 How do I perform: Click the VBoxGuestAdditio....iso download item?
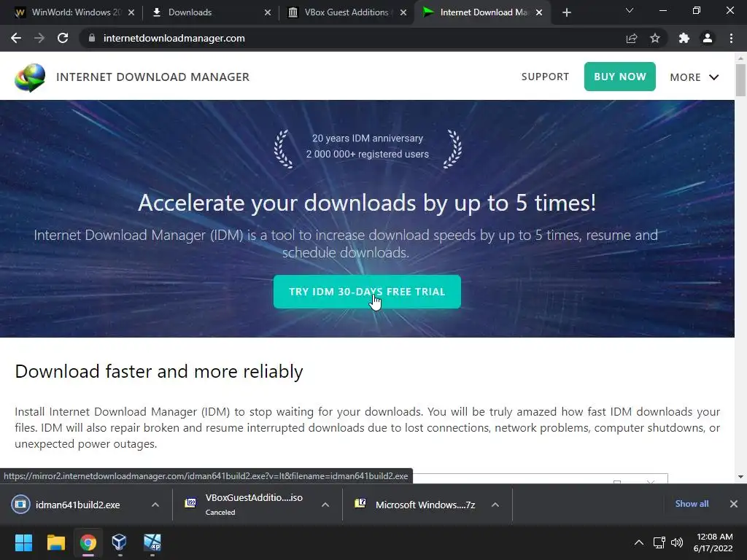click(x=248, y=505)
